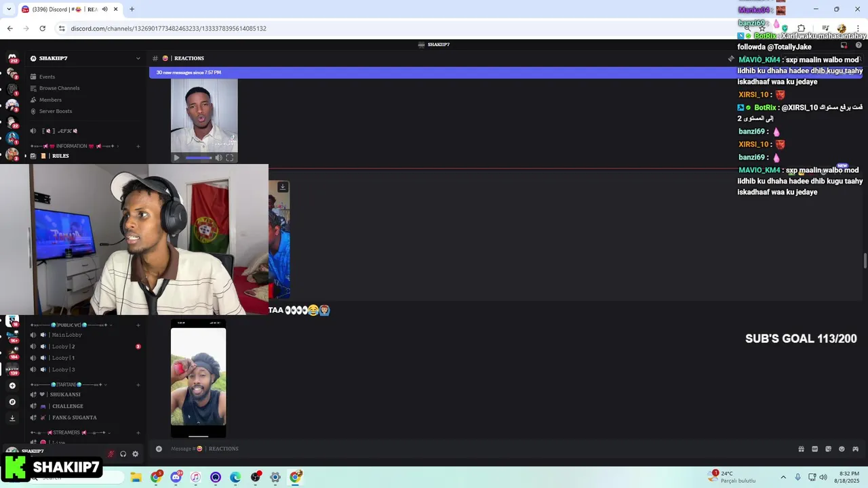The image size is (868, 488).
Task: Open Discord direct messages home icon
Action: click(12, 58)
